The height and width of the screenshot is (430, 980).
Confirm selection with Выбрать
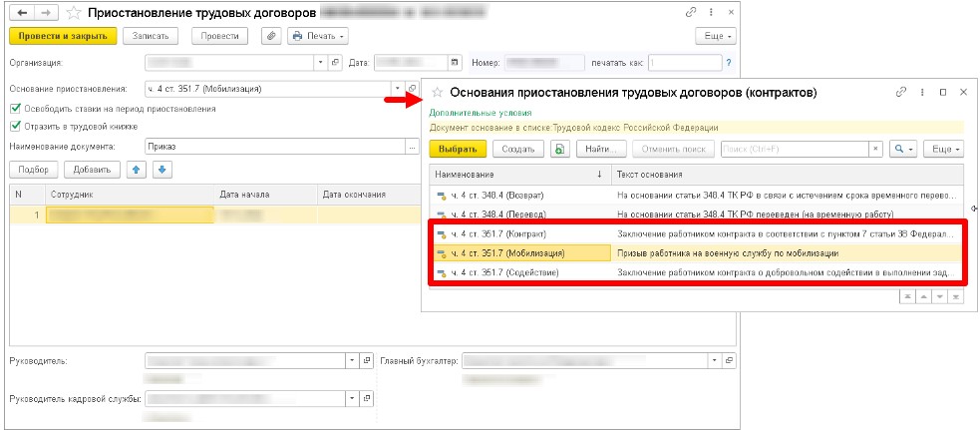[459, 149]
